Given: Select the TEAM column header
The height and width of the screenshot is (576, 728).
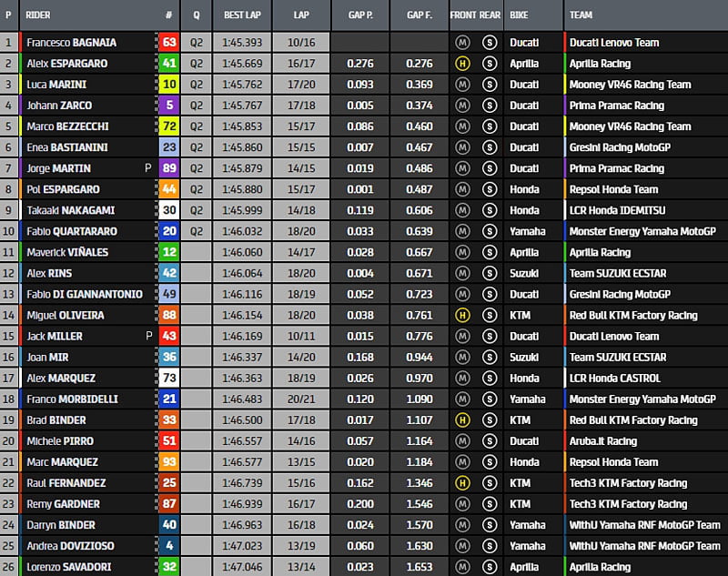Looking at the screenshot, I should click(x=581, y=15).
